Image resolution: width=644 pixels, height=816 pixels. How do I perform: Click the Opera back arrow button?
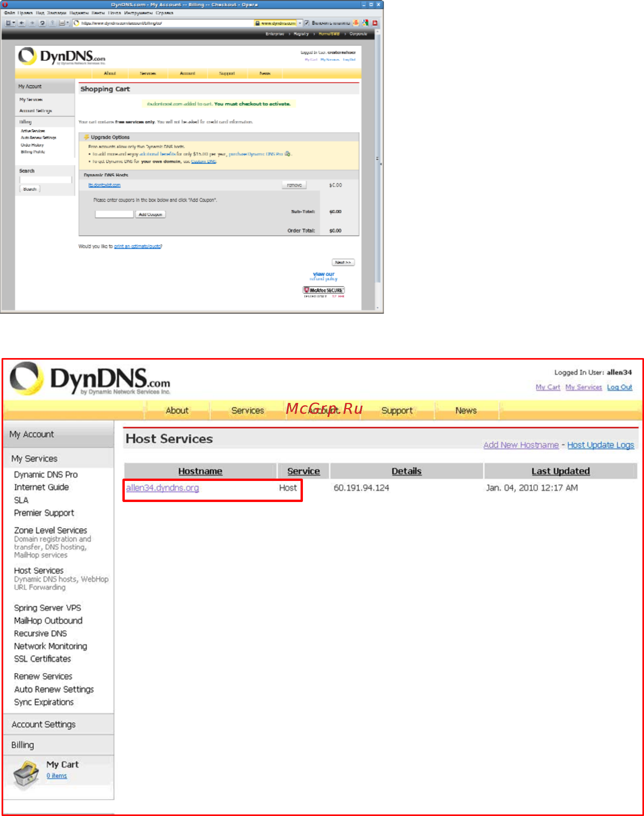tap(22, 23)
